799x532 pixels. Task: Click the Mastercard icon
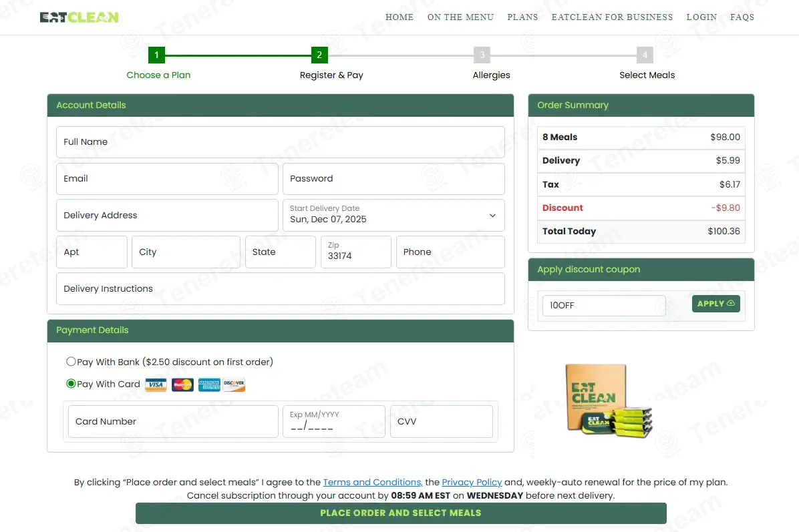pyautogui.click(x=182, y=384)
